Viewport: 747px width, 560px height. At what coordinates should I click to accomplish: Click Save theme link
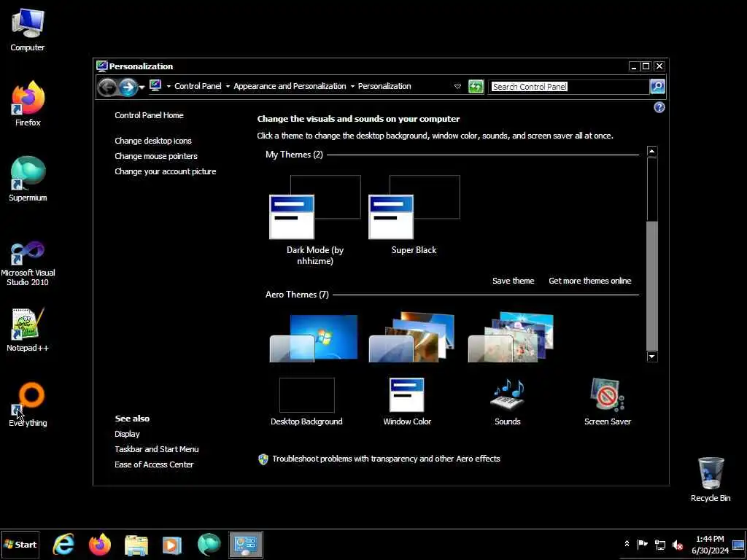(513, 281)
